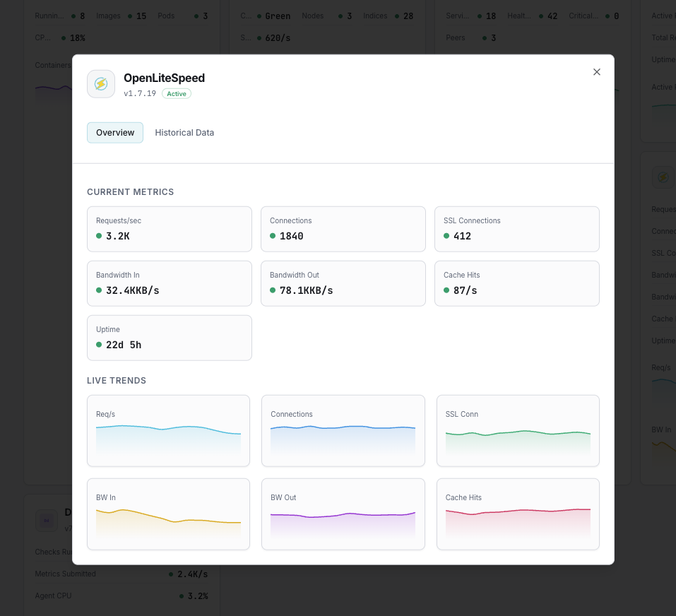
Task: Select the Connections trend chart
Action: [x=343, y=431]
